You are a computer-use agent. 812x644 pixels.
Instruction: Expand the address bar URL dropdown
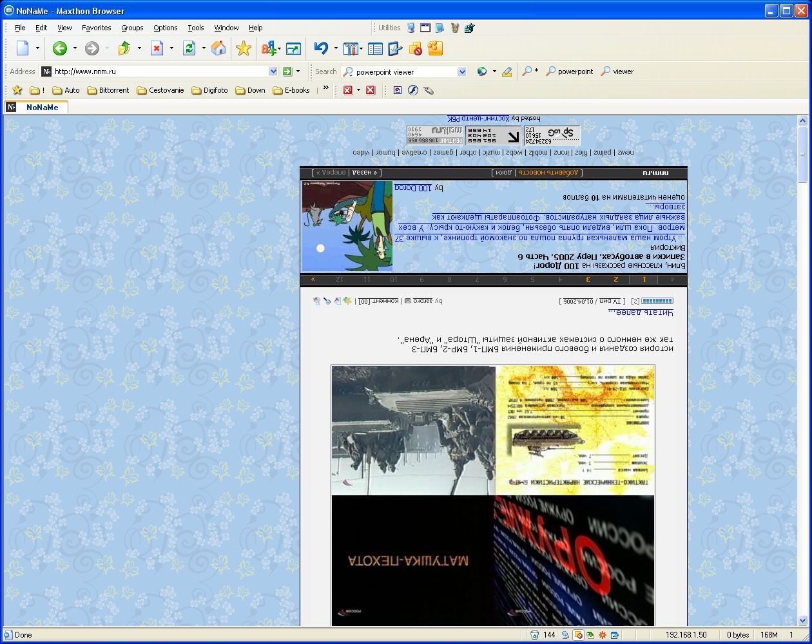click(x=273, y=71)
